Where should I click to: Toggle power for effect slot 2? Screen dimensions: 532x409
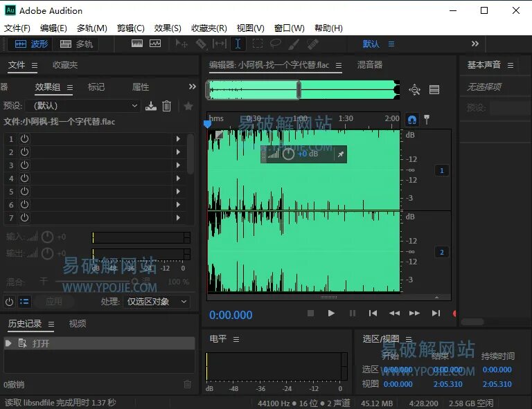[24, 152]
